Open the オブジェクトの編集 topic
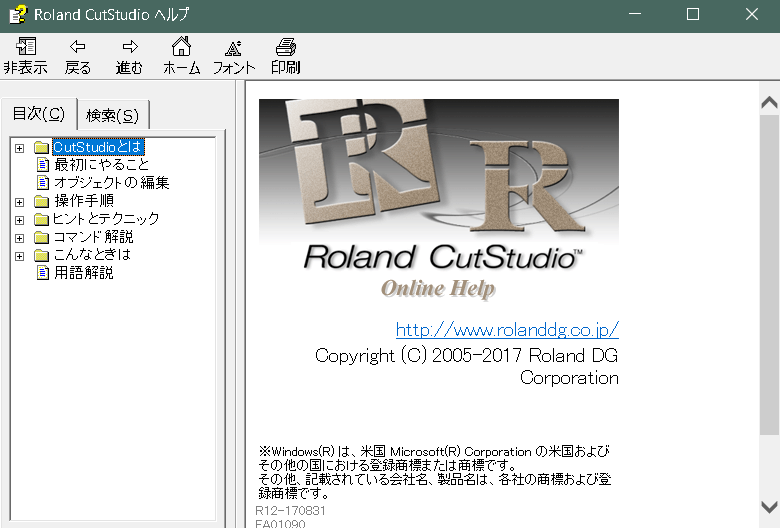This screenshot has width=780, height=528. point(112,183)
